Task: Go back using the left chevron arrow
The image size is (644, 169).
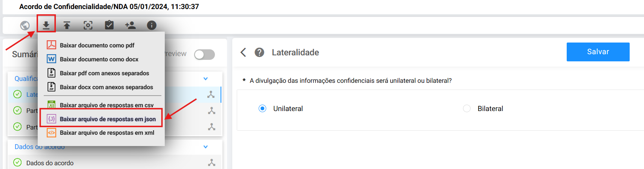Action: coord(244,52)
